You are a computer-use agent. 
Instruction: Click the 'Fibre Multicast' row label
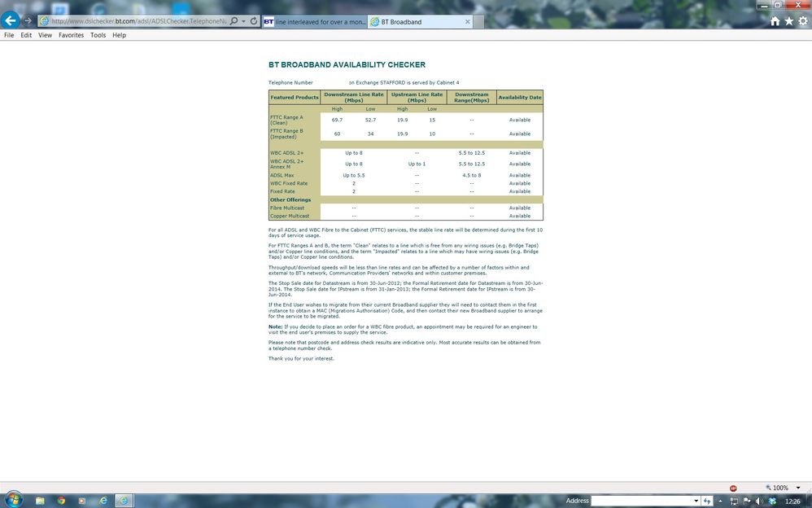[x=287, y=208]
